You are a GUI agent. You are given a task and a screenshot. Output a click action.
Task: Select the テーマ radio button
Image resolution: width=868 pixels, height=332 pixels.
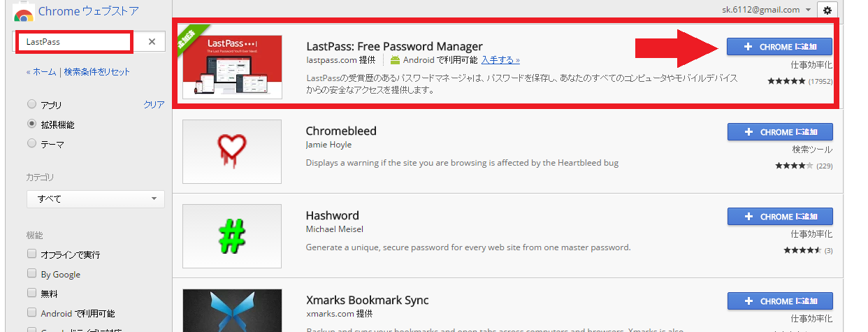click(31, 144)
